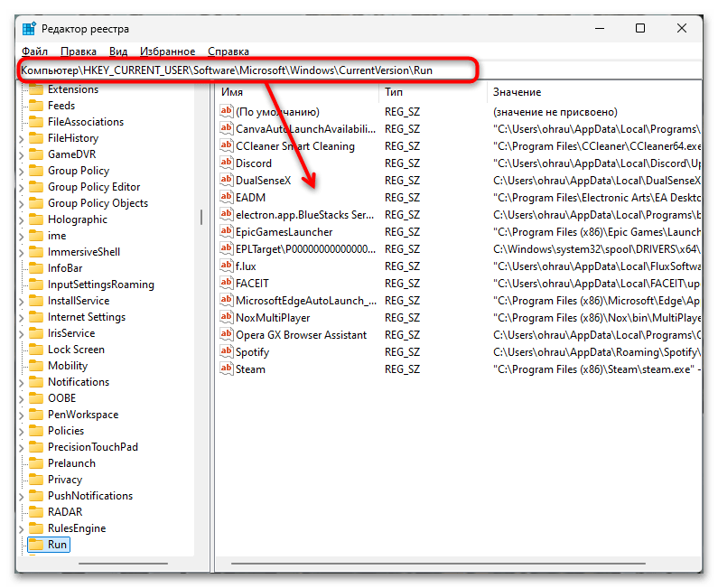This screenshot has height=588, width=718.
Task: Expand the Notifications key
Action: coord(22,382)
